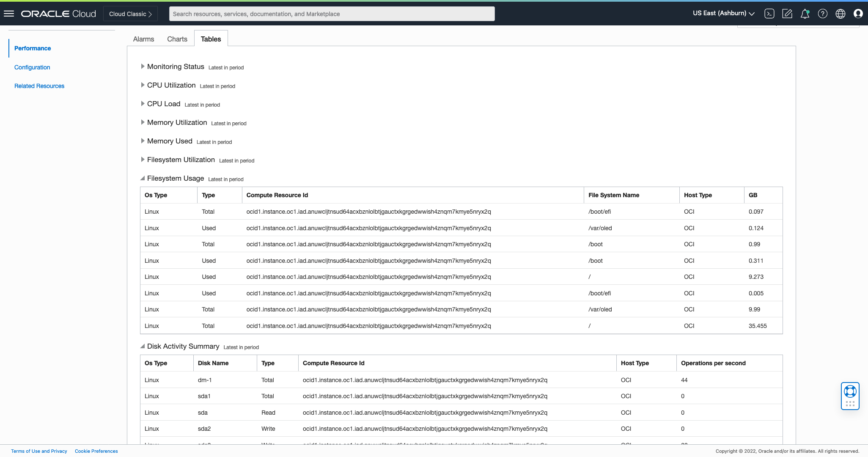Viewport: 868px width, 457px height.
Task: Launch Cloud Shell developer tools icon
Action: (x=769, y=14)
